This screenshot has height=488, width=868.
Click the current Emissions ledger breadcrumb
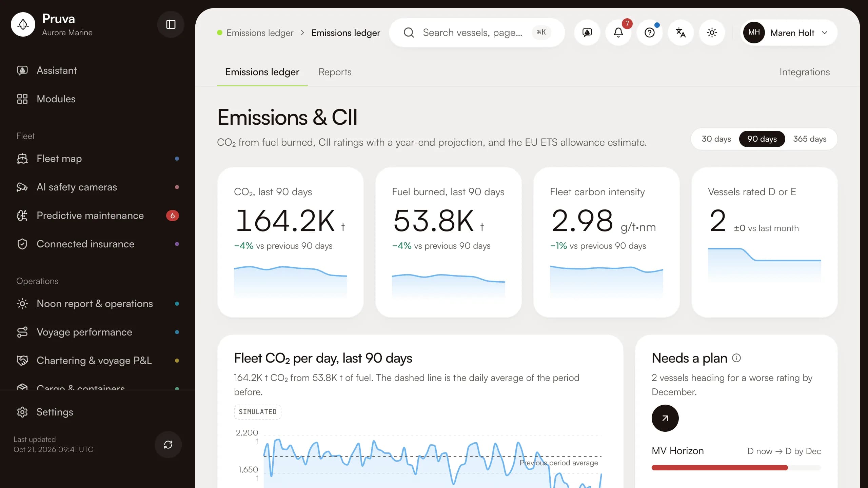(x=346, y=33)
